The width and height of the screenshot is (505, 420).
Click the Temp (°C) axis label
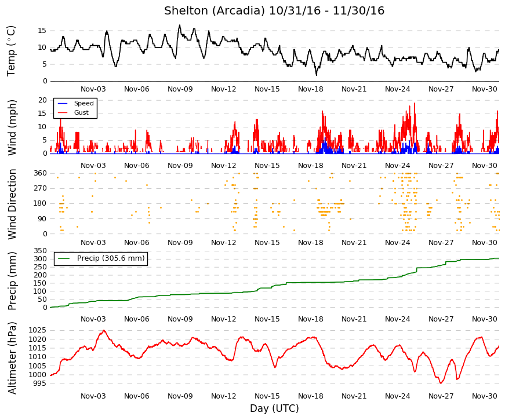11,51
